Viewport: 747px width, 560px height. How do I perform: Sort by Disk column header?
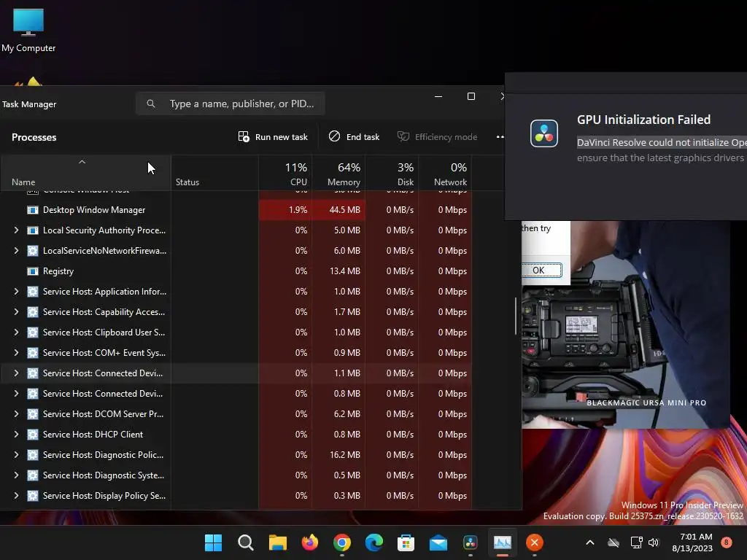(392, 174)
